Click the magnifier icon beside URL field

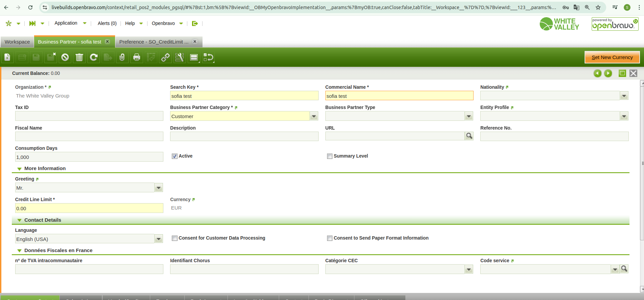click(469, 136)
